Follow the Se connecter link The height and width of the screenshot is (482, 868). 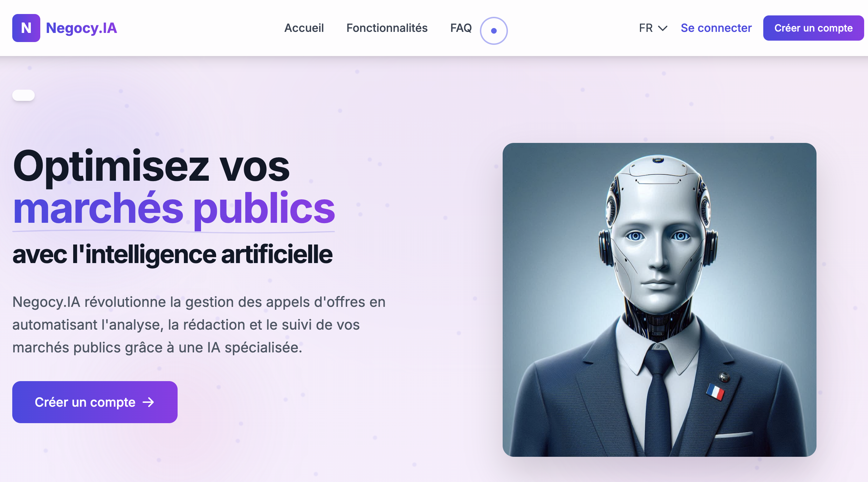click(x=716, y=28)
